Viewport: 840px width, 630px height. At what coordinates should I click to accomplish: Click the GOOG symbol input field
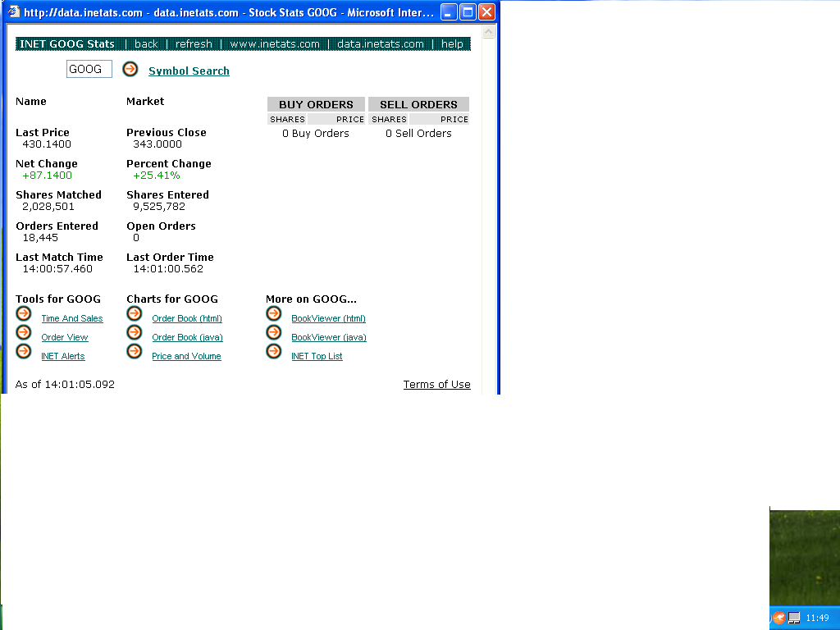tap(89, 69)
